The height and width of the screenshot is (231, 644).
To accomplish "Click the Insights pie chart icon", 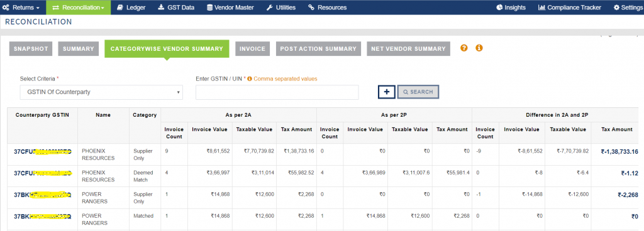I will (499, 8).
